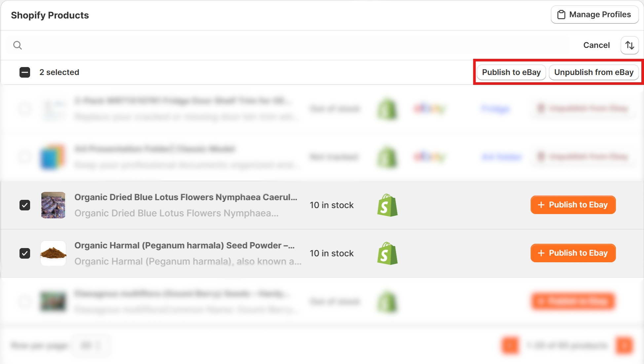Click Shopify logo in Blue Lotus row

(x=387, y=205)
